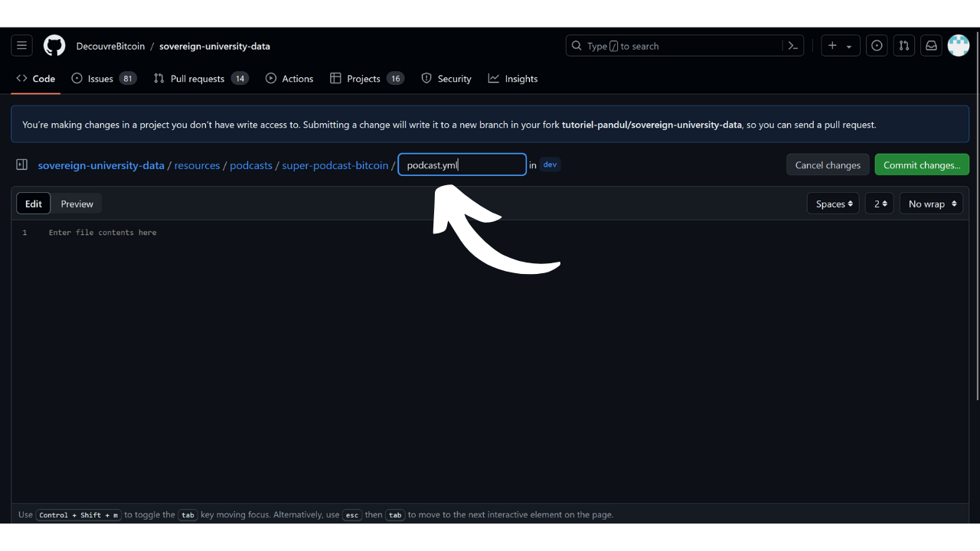Click the page vertical scrollbar
This screenshot has width=980, height=551.
point(976,214)
